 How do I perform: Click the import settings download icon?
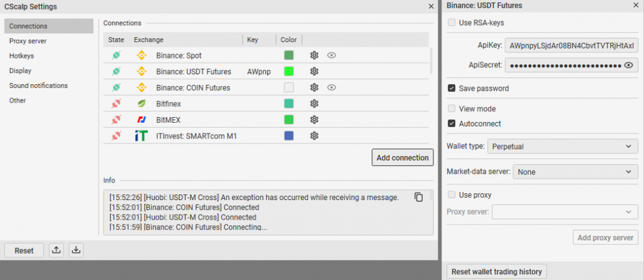tap(76, 250)
